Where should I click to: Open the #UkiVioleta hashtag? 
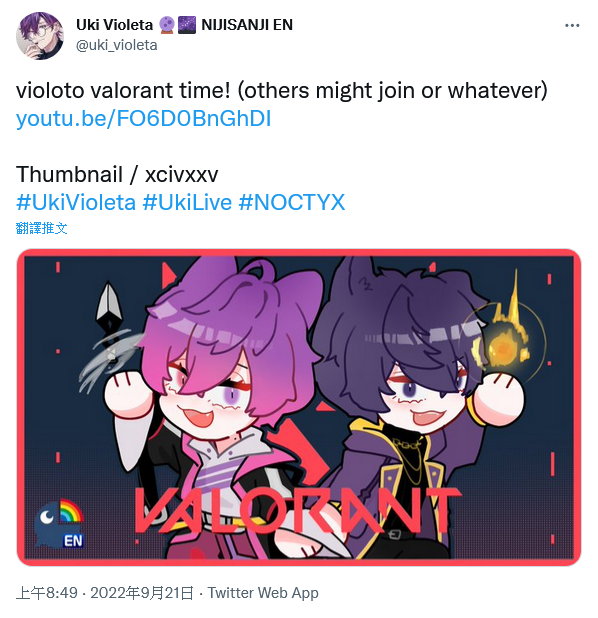[x=76, y=203]
